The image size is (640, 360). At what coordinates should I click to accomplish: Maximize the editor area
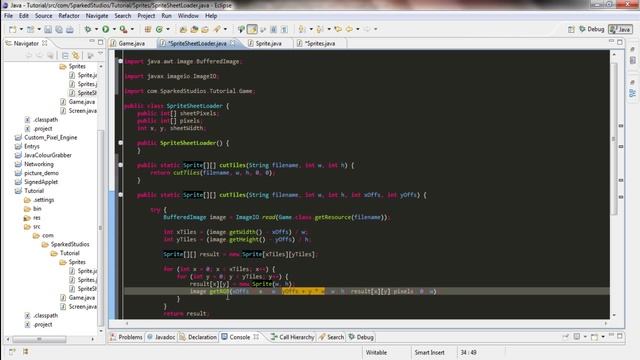click(x=620, y=42)
